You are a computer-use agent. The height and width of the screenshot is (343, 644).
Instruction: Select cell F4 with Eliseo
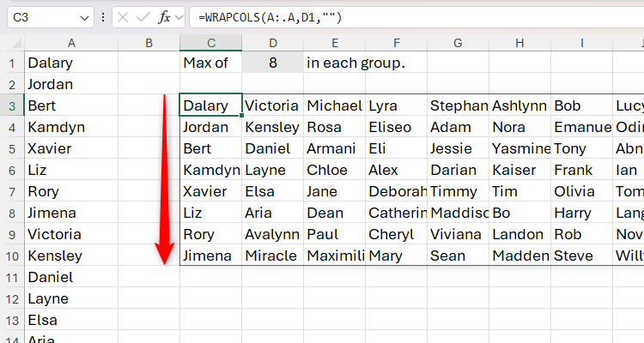pos(397,127)
